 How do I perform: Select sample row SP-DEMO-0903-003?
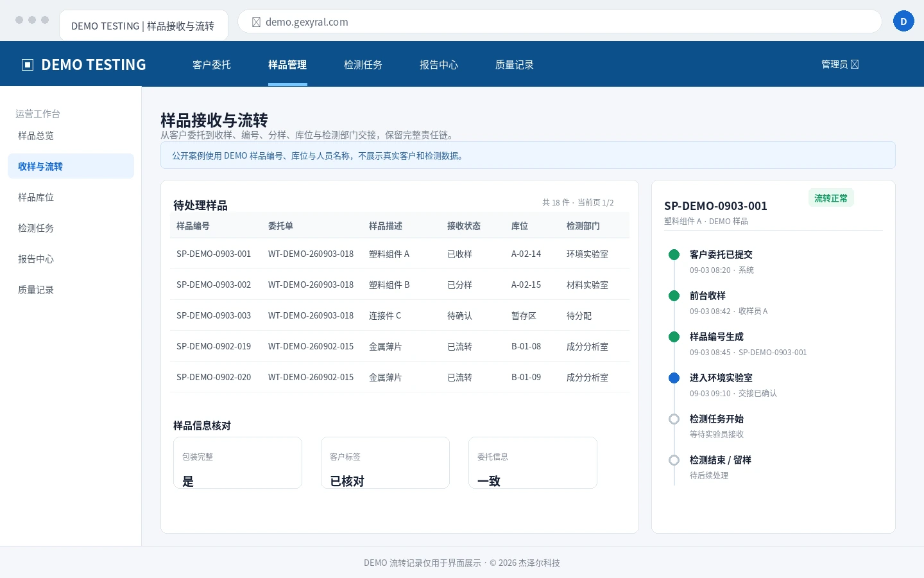point(400,315)
